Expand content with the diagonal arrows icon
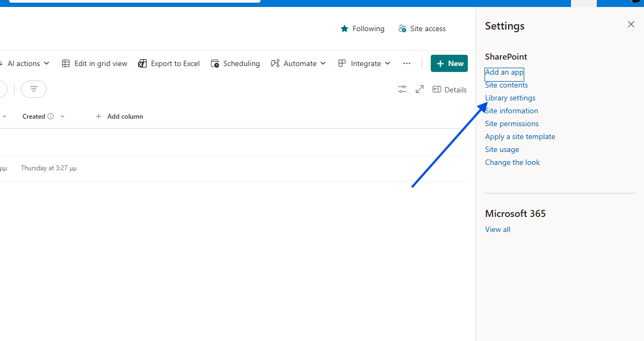The height and width of the screenshot is (341, 644). 419,89
